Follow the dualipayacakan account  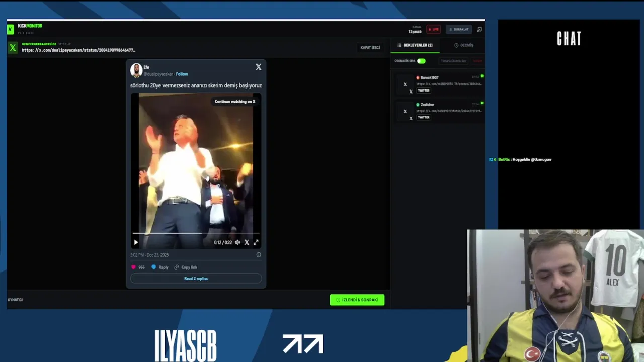pyautogui.click(x=182, y=74)
